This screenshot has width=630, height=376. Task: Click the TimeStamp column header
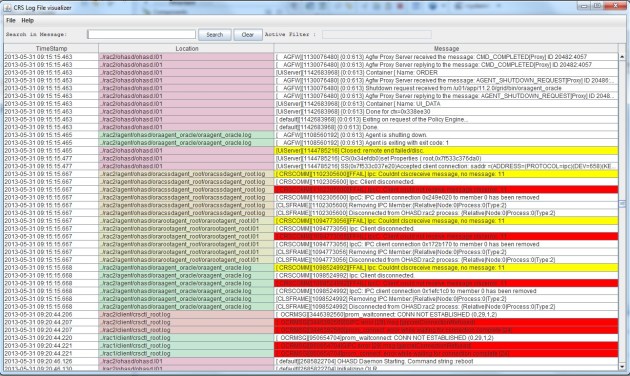pos(51,49)
